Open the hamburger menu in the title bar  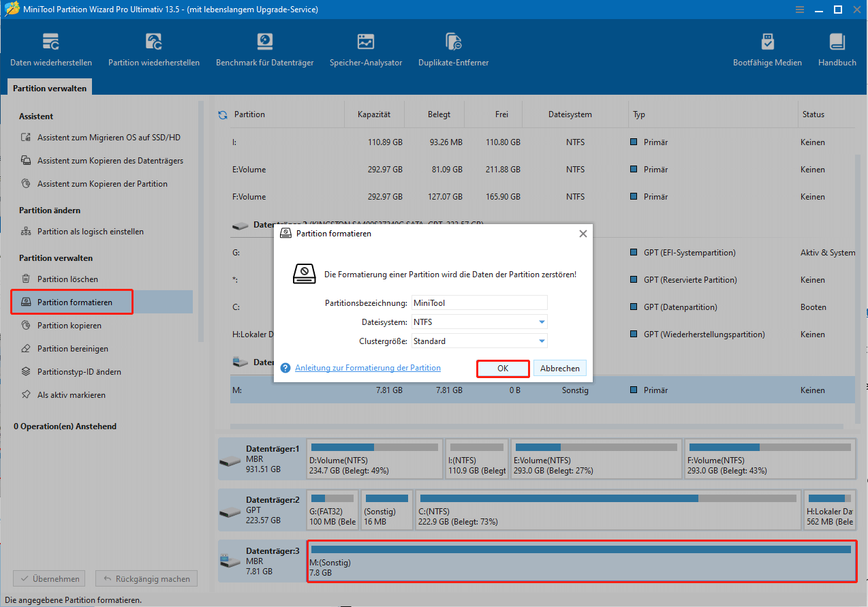(x=799, y=10)
